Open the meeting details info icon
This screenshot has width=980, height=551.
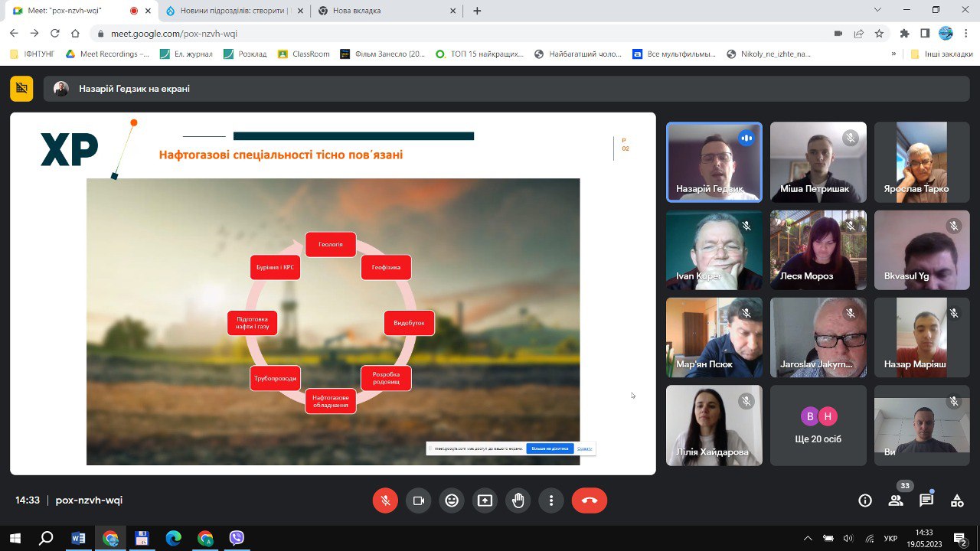(x=865, y=500)
